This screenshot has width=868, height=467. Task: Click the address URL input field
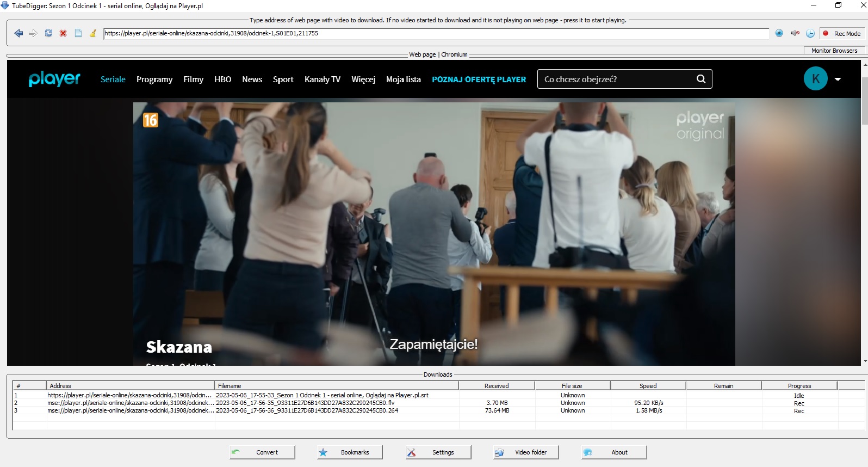pyautogui.click(x=436, y=33)
